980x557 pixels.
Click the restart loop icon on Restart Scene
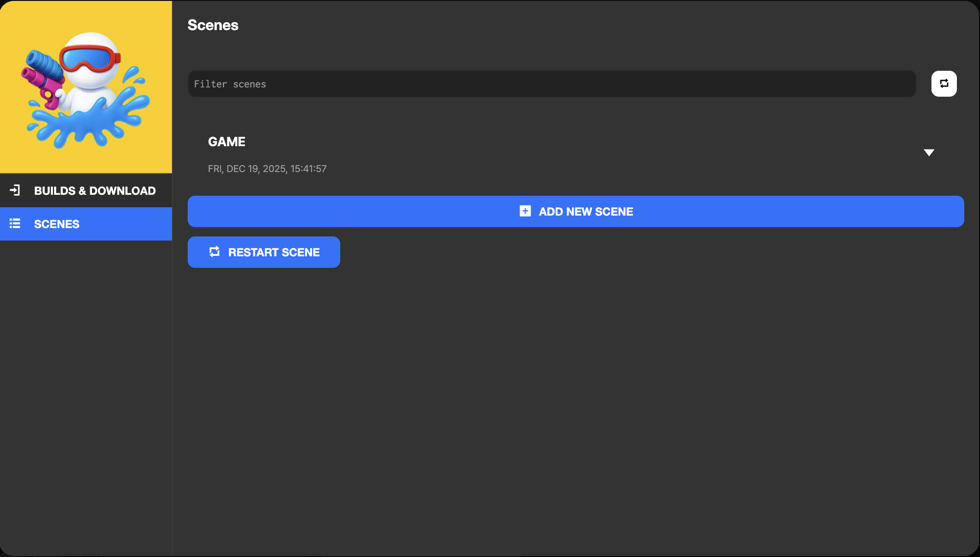coord(214,252)
